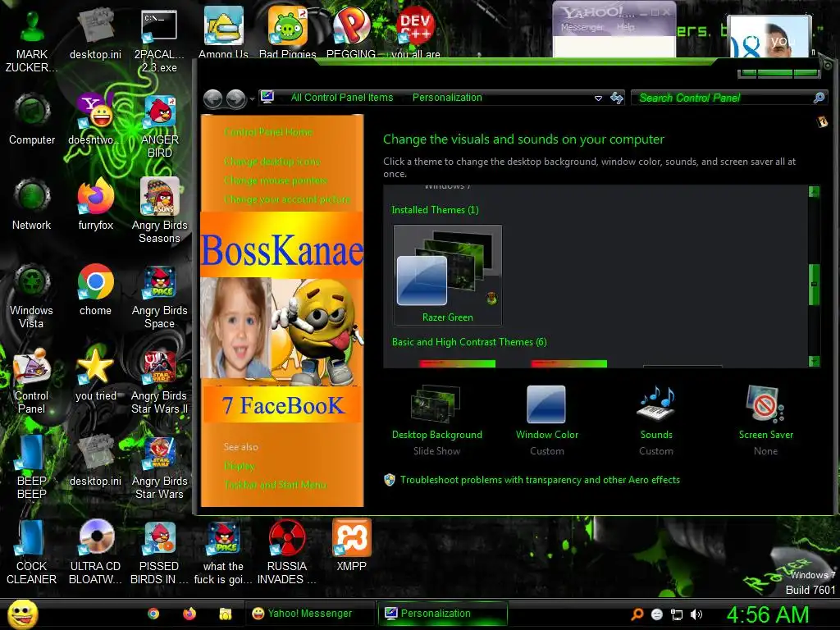
Task: Click the network icon in system tray
Action: tap(677, 614)
